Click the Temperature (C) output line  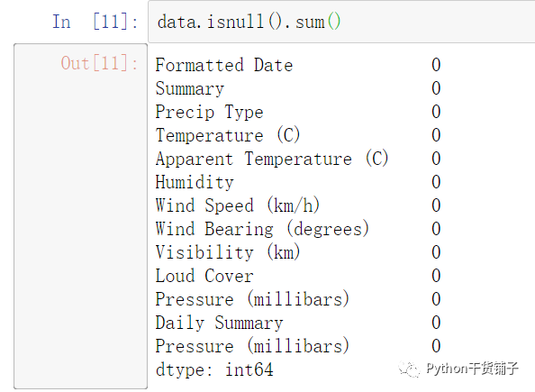298,135
